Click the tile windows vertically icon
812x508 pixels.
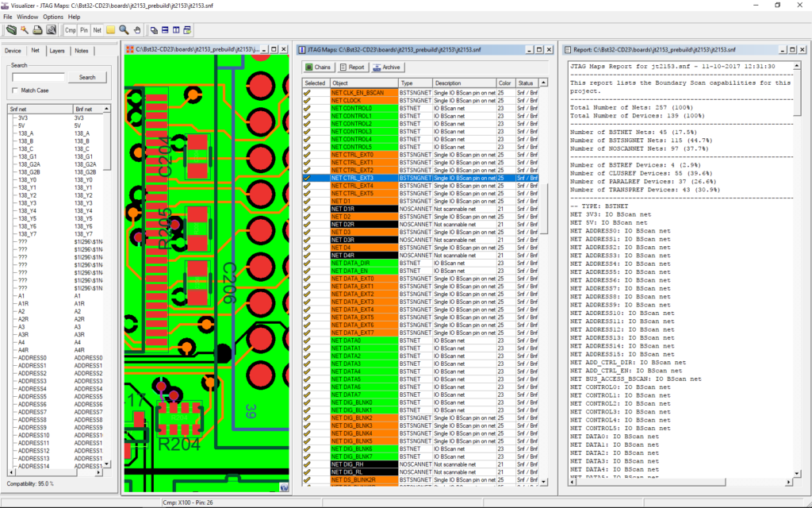(x=176, y=30)
